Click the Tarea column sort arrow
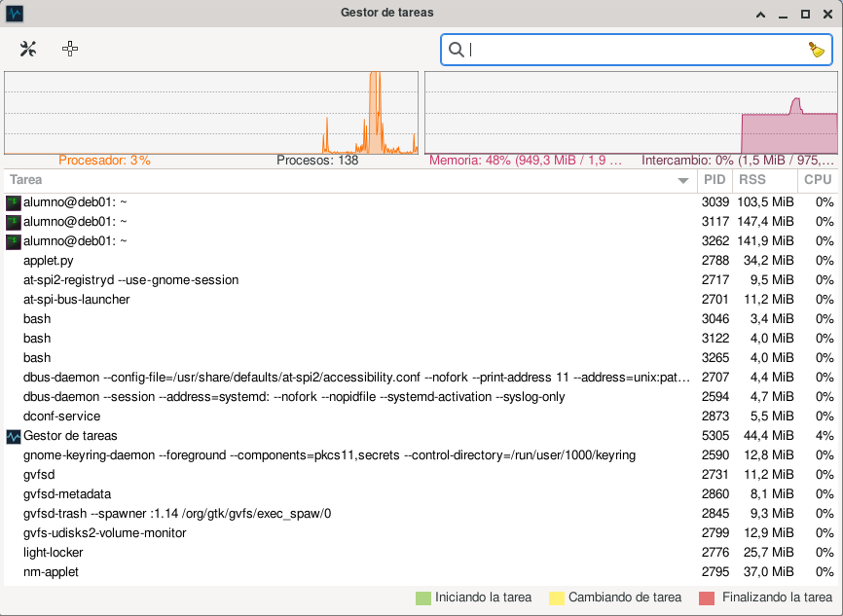843x616 pixels. pyautogui.click(x=683, y=181)
